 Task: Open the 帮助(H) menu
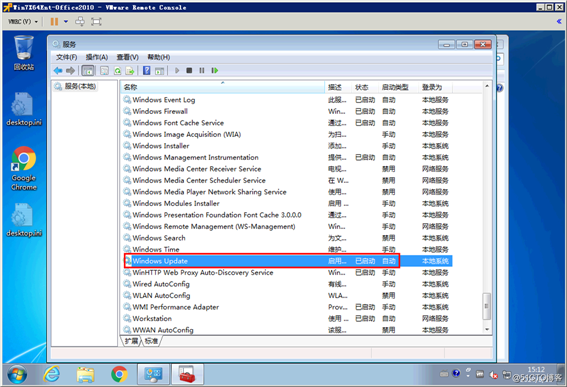[159, 57]
